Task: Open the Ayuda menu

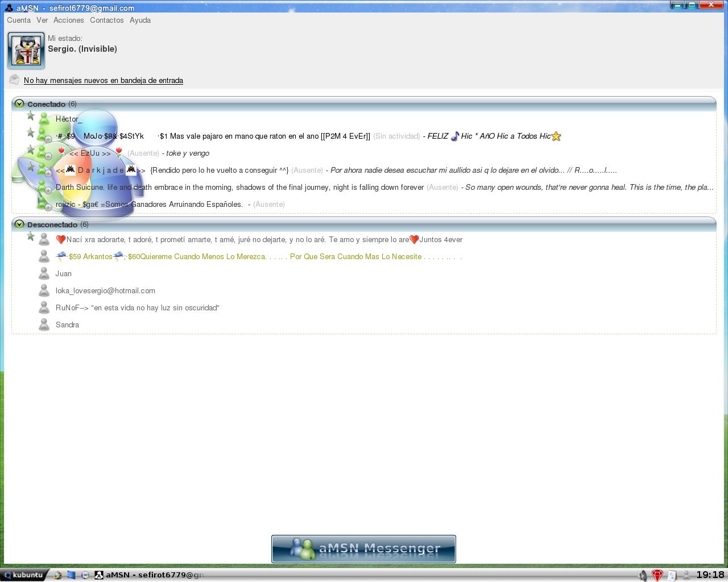Action: [x=140, y=20]
